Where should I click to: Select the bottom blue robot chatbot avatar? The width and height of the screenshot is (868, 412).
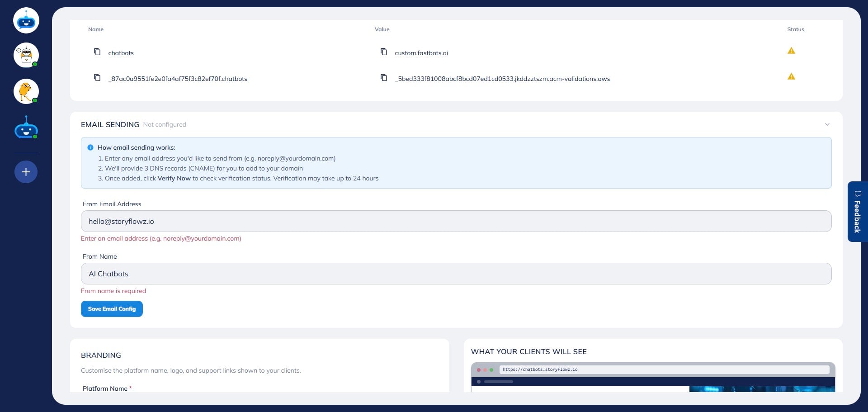[x=26, y=128]
